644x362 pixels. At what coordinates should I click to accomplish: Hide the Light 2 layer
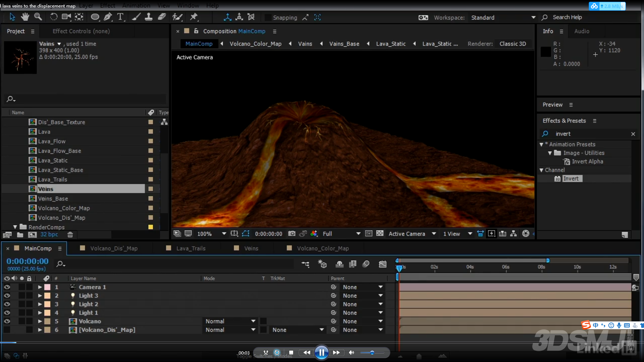[x=7, y=304]
